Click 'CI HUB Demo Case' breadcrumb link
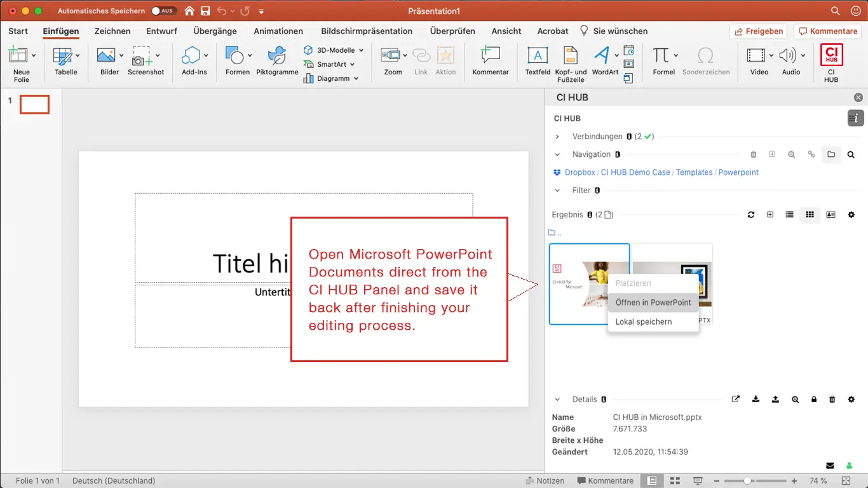This screenshot has width=868, height=488. tap(635, 172)
